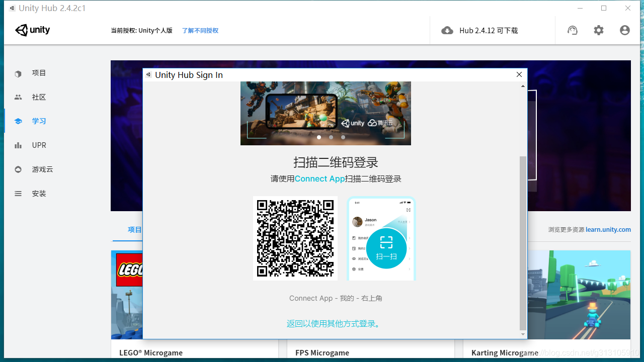Click the 扫描二维码登录 heading
This screenshot has height=362, width=644.
[x=336, y=162]
